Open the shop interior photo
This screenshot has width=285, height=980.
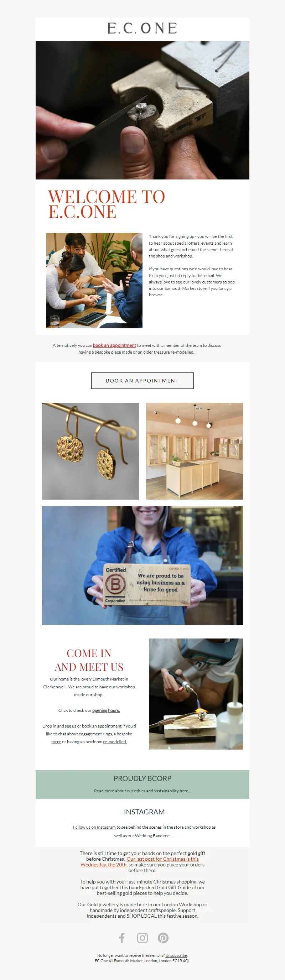pyautogui.click(x=195, y=451)
